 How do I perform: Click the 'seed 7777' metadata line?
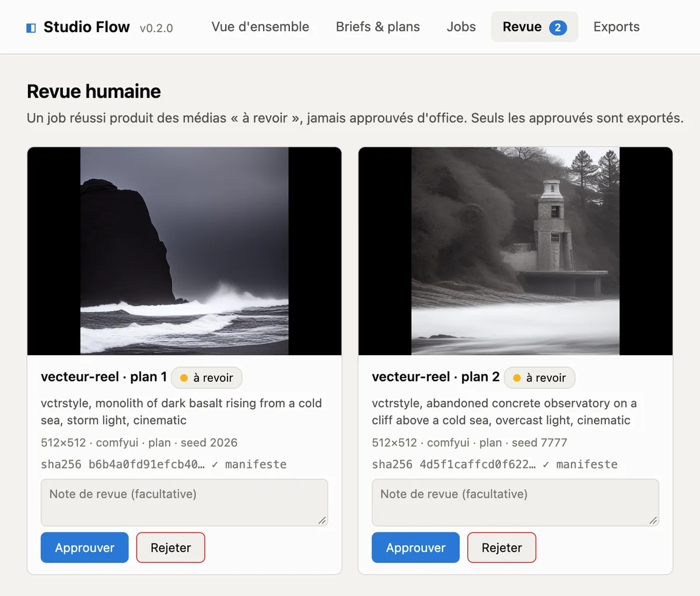coord(470,443)
